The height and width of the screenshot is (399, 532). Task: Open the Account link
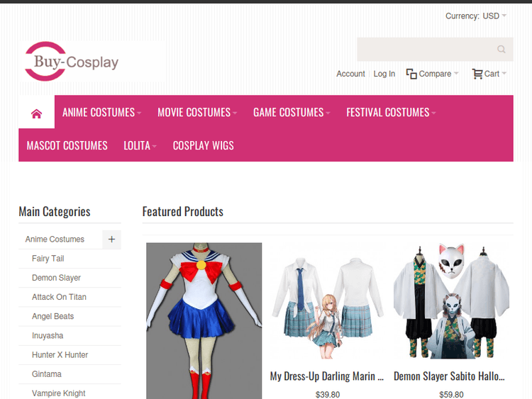pos(350,74)
